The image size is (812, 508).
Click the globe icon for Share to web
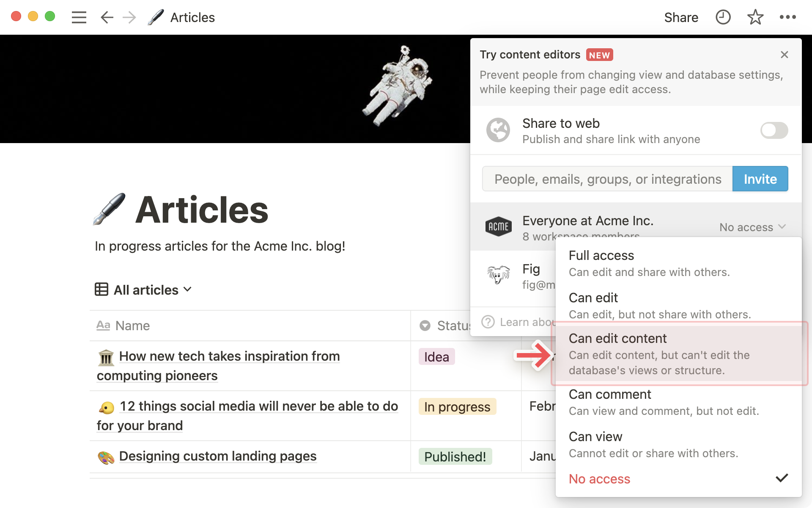click(x=498, y=130)
